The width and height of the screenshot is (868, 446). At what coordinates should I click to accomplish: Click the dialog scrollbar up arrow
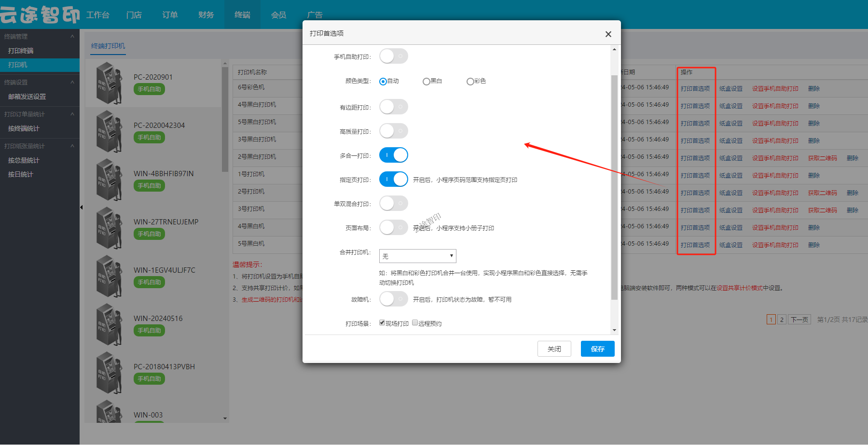pos(614,49)
